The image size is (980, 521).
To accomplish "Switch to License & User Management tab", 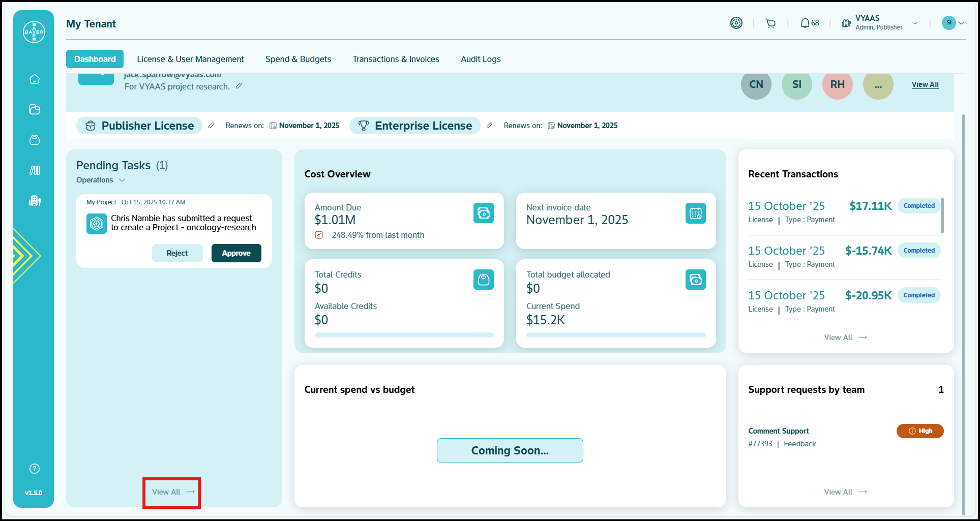I will pos(190,59).
